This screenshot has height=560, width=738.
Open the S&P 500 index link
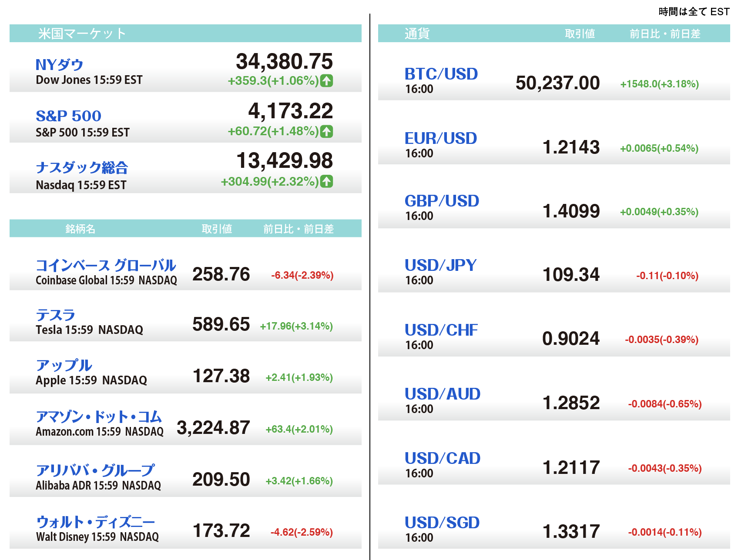(x=68, y=116)
